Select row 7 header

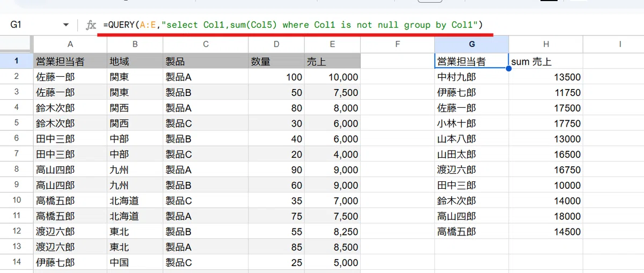(x=17, y=154)
